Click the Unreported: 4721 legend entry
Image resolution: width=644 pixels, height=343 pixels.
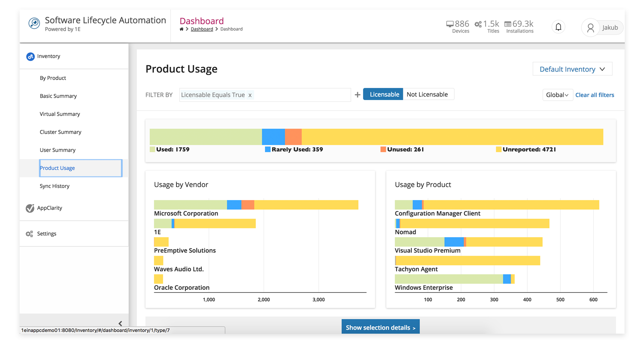click(x=526, y=150)
